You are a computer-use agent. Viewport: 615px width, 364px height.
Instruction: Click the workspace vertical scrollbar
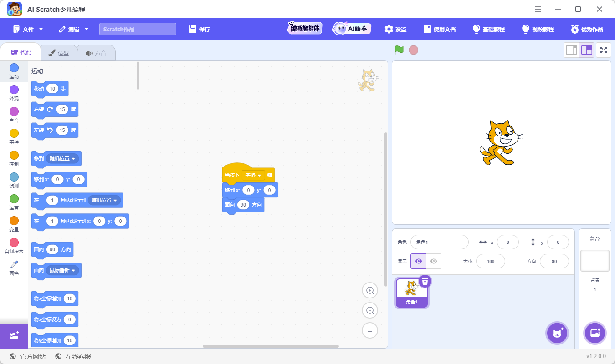(x=385, y=209)
